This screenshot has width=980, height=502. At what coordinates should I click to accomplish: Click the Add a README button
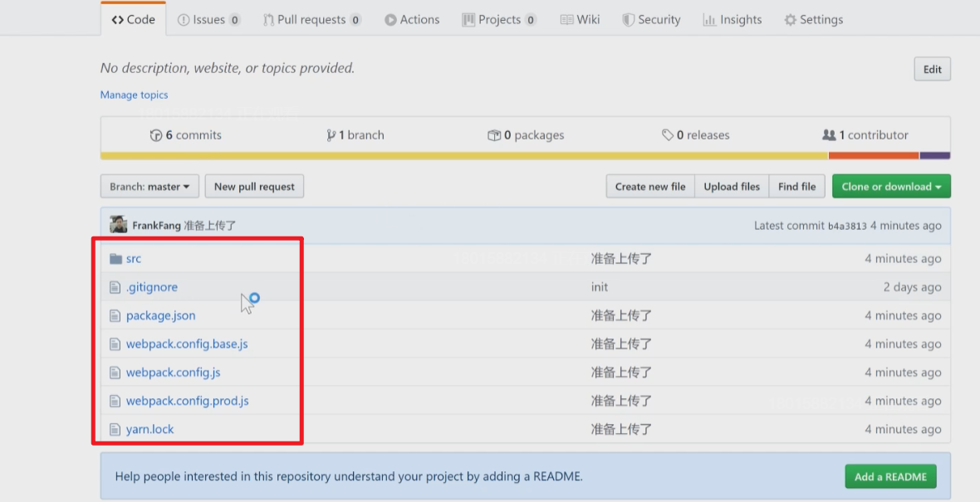(890, 476)
